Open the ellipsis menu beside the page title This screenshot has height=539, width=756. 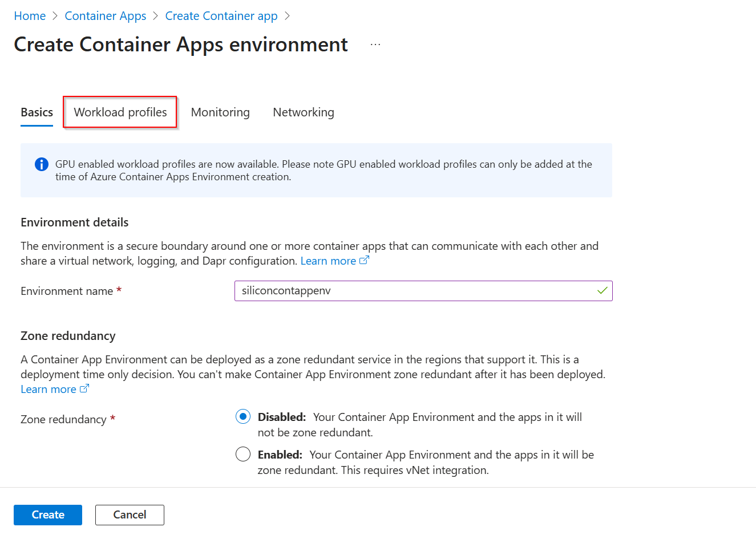click(375, 44)
